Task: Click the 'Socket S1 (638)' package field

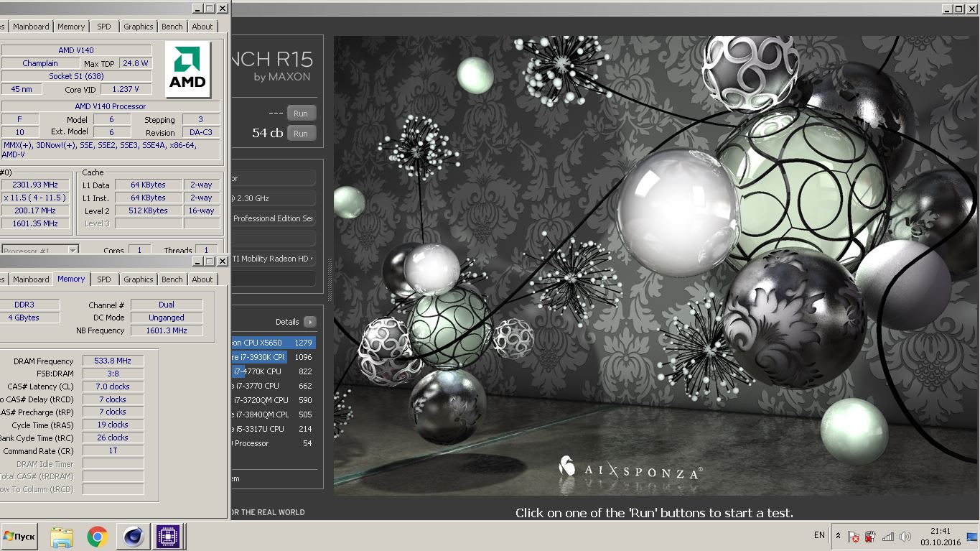Action: 76,76
